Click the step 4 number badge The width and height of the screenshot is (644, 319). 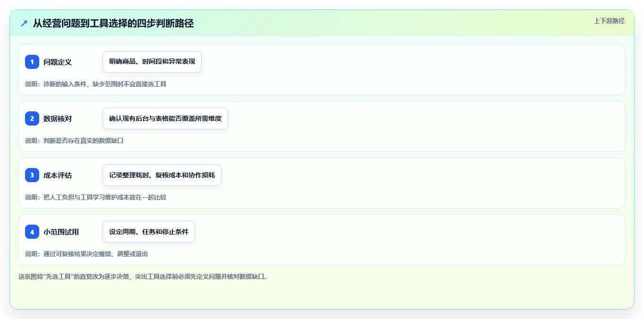(x=32, y=232)
